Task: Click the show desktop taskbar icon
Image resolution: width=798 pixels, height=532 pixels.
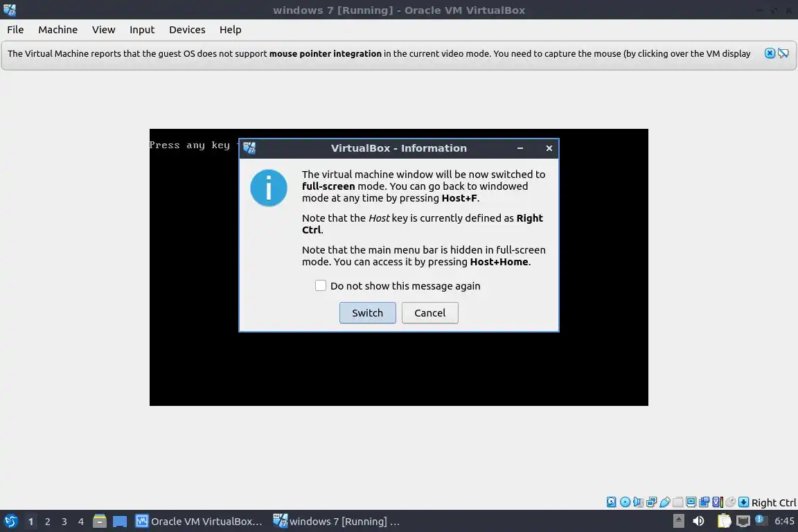Action: click(120, 522)
